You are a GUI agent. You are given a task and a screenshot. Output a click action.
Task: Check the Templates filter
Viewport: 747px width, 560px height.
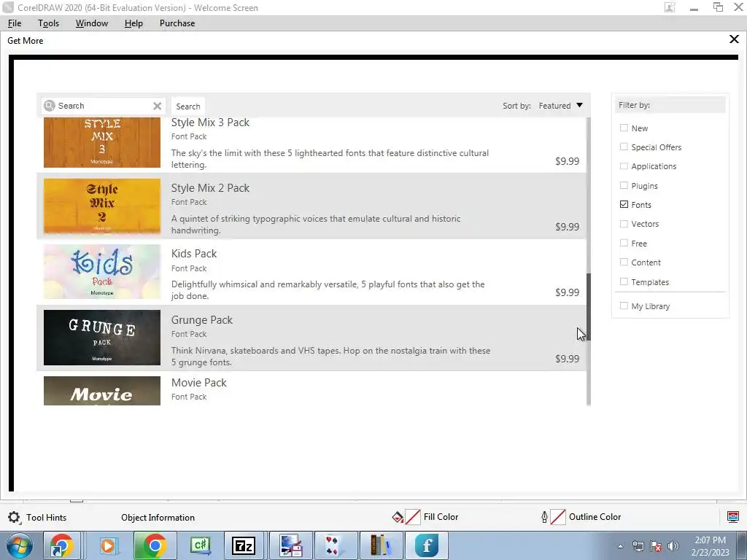624,281
